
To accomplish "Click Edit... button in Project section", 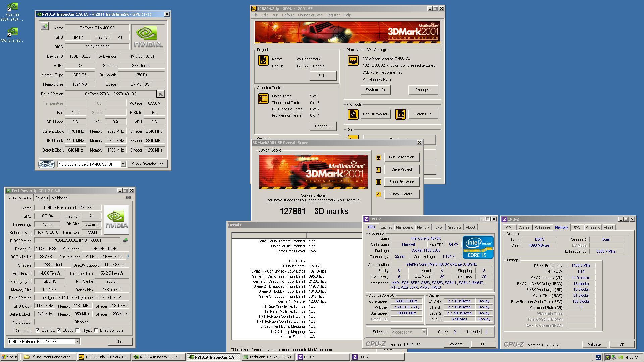I will [x=323, y=76].
